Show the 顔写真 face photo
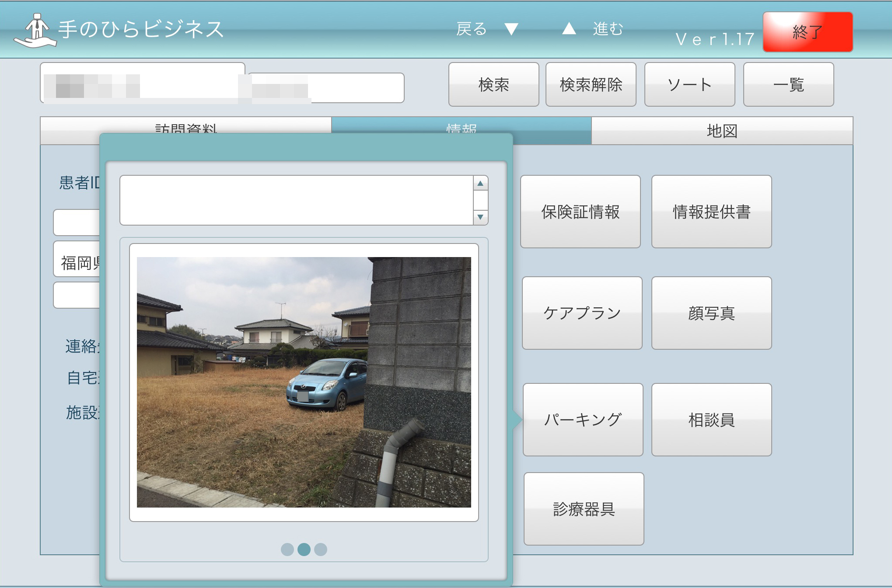 tap(711, 313)
